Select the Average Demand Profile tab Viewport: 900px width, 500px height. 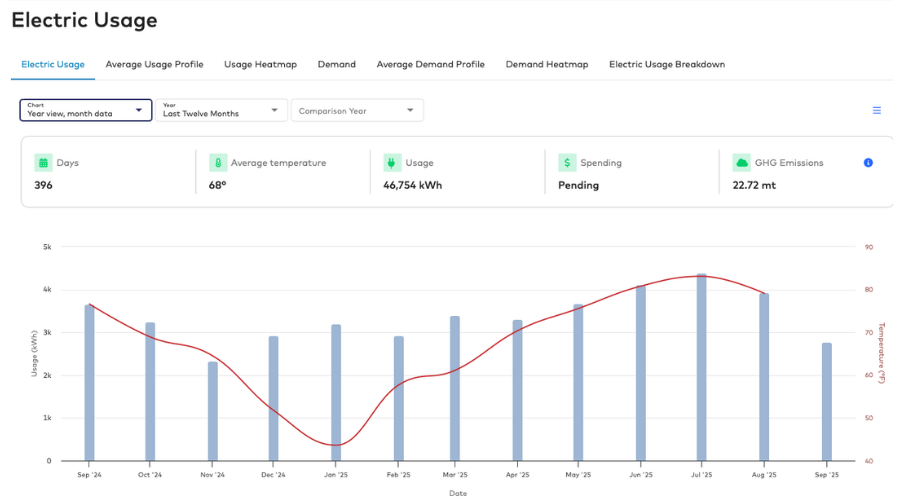[x=430, y=64]
